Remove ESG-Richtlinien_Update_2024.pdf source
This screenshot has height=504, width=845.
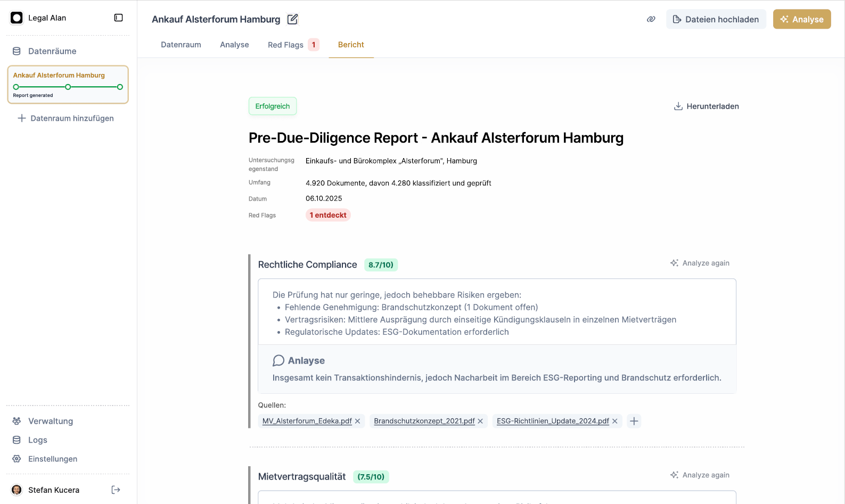coord(615,421)
